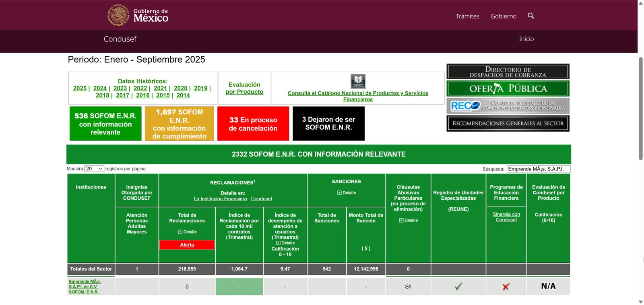Screen dimensions: 644x305
Task: Open the Catálogo Nacional book icon
Action: pyautogui.click(x=358, y=81)
